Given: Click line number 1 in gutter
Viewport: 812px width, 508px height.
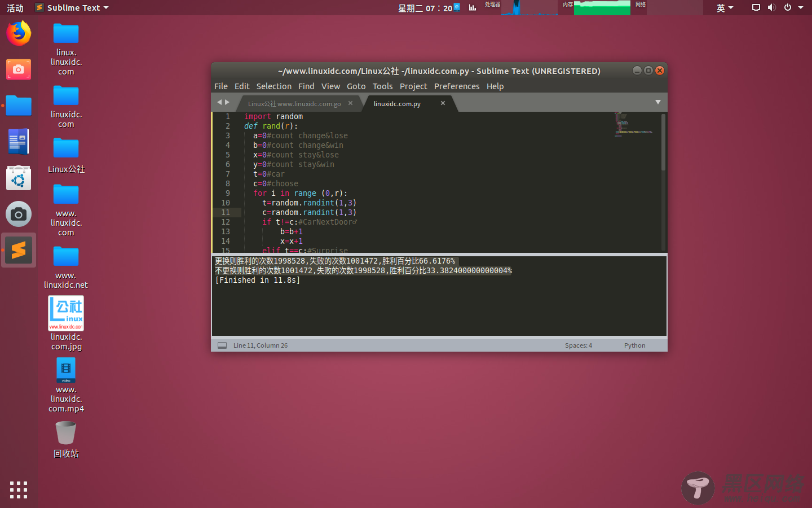Looking at the screenshot, I should click(228, 116).
